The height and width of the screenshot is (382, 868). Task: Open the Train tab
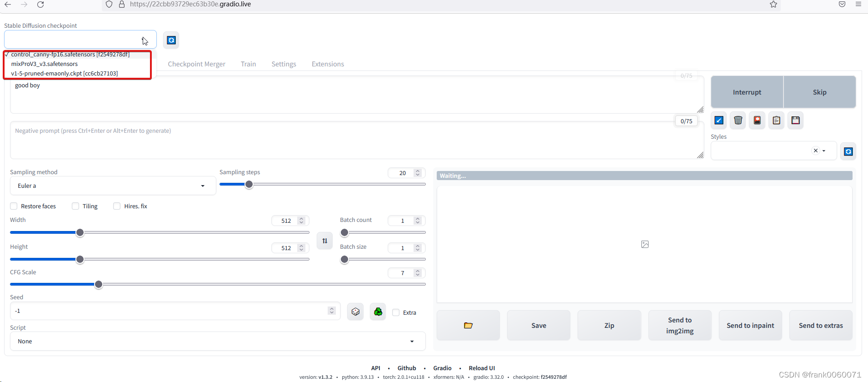click(x=248, y=64)
